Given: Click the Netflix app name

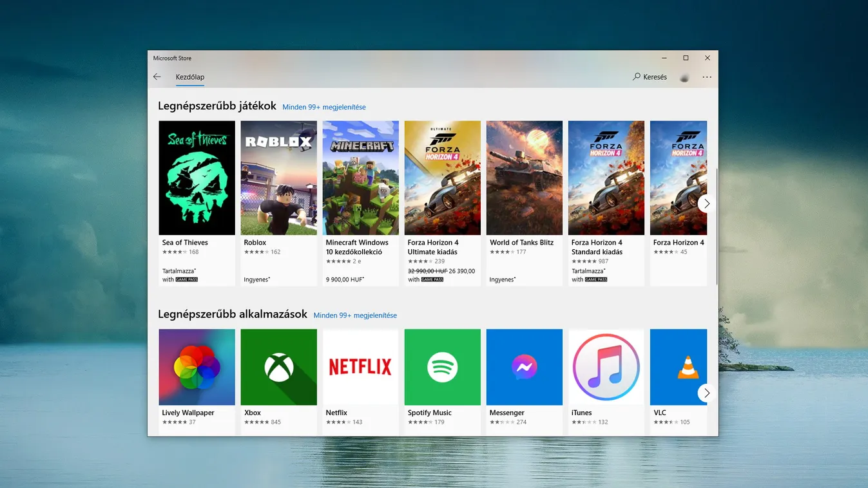Looking at the screenshot, I should tap(336, 413).
